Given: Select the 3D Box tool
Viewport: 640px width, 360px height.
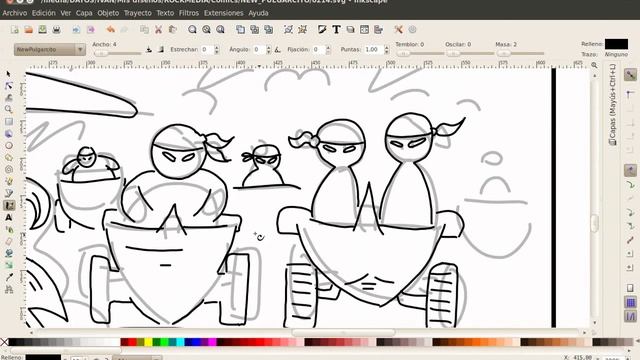Looking at the screenshot, I should click(x=9, y=133).
